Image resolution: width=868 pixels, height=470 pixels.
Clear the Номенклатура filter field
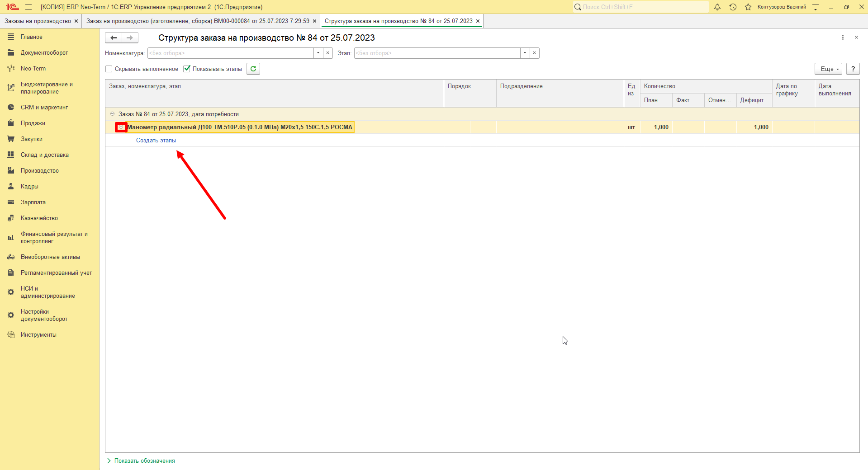point(328,53)
